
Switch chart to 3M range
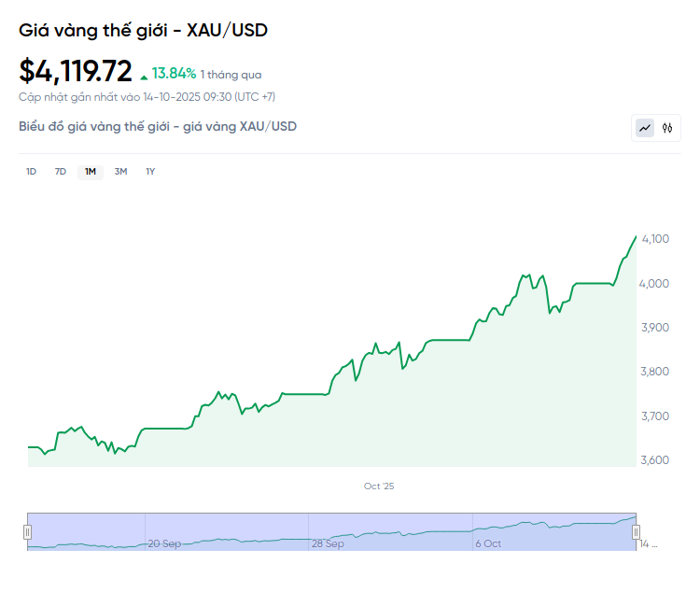click(120, 171)
